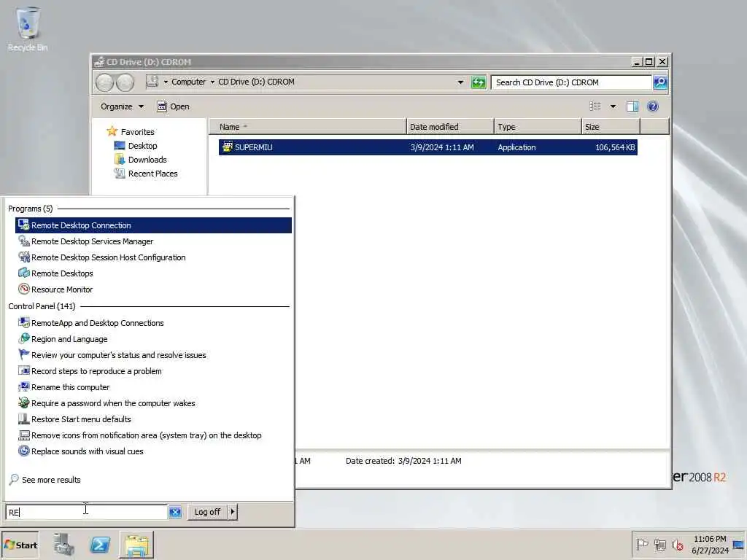Sort by the Name column header
The width and height of the screenshot is (747, 560).
pyautogui.click(x=308, y=127)
